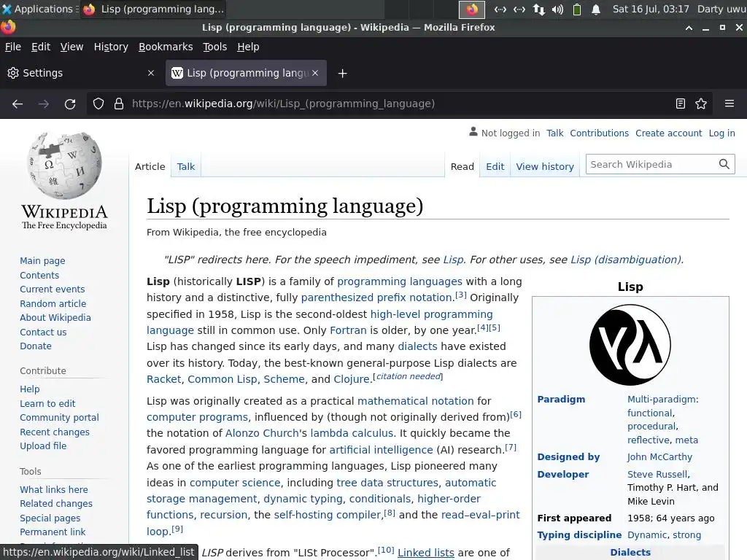Open the Applications menu in the panel
The height and width of the screenshot is (560, 747).
coord(39,9)
